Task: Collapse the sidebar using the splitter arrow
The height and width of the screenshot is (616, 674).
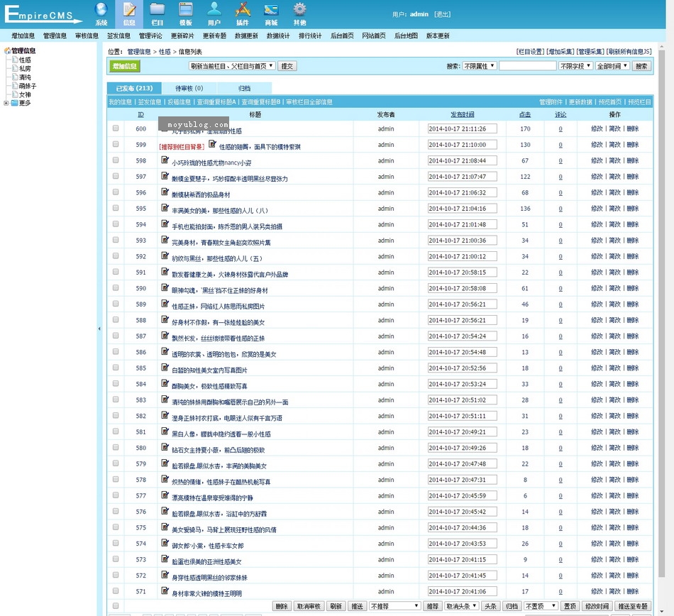Action: [x=99, y=329]
